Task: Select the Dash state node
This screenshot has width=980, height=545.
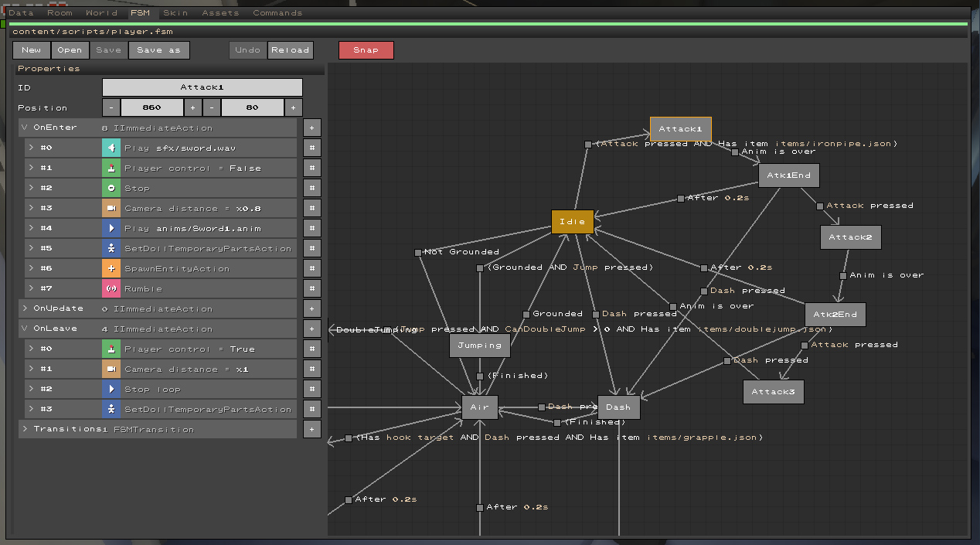Action: pos(619,407)
